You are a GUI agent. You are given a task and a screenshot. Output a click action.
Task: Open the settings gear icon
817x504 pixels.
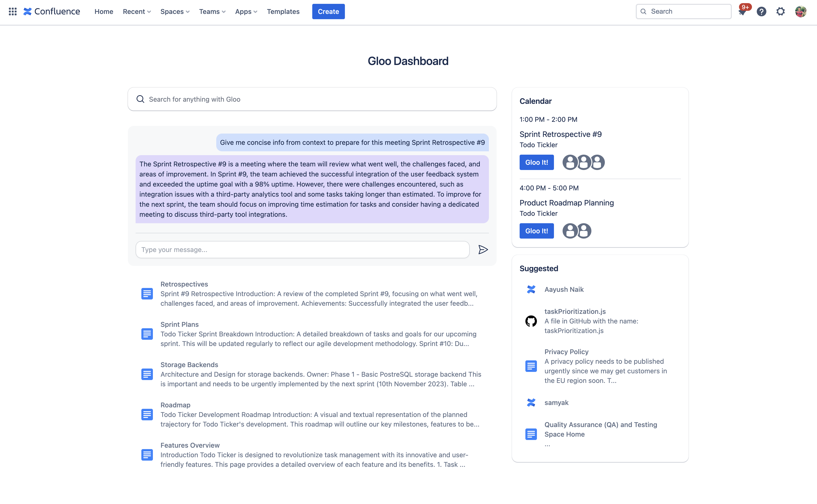780,12
